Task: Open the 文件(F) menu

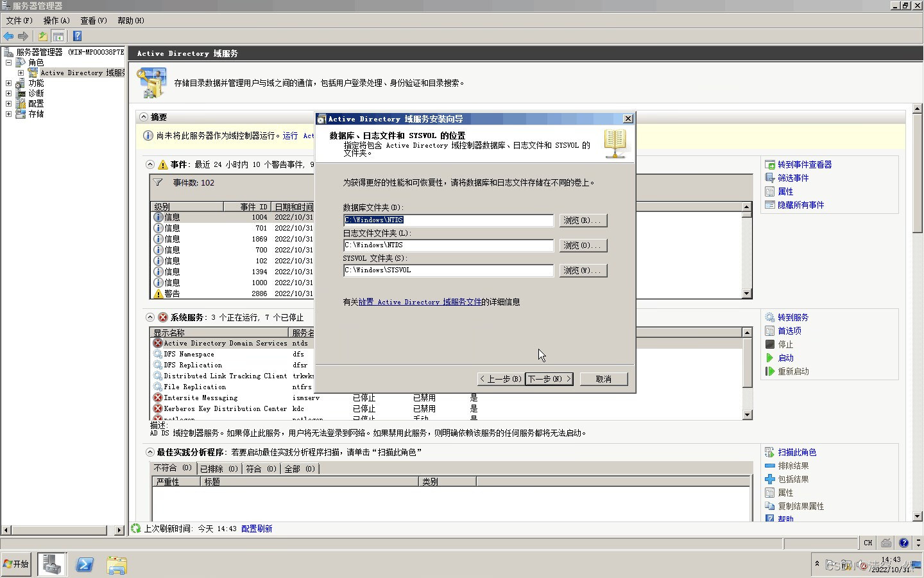Action: pos(19,21)
